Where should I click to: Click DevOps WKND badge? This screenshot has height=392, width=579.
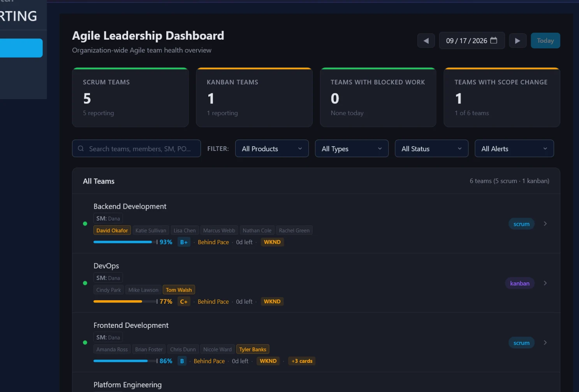272,301
